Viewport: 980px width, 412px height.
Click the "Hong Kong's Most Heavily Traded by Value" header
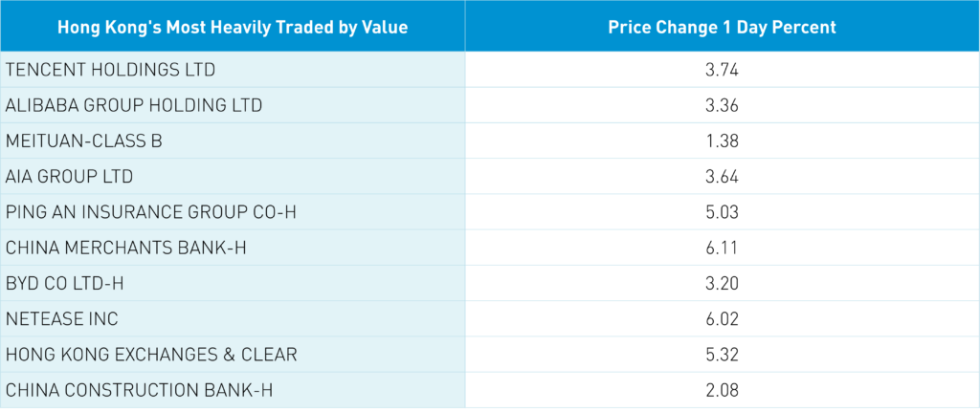tap(233, 27)
